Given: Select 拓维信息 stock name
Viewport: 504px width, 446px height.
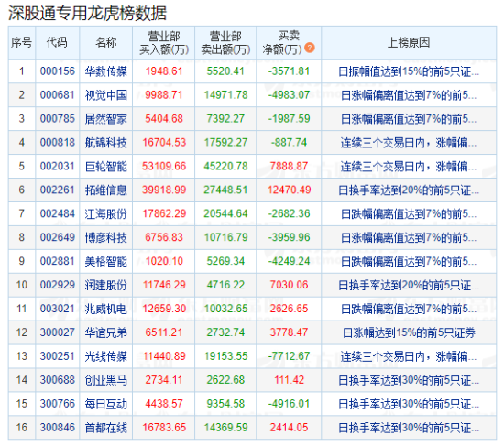Looking at the screenshot, I should [105, 190].
